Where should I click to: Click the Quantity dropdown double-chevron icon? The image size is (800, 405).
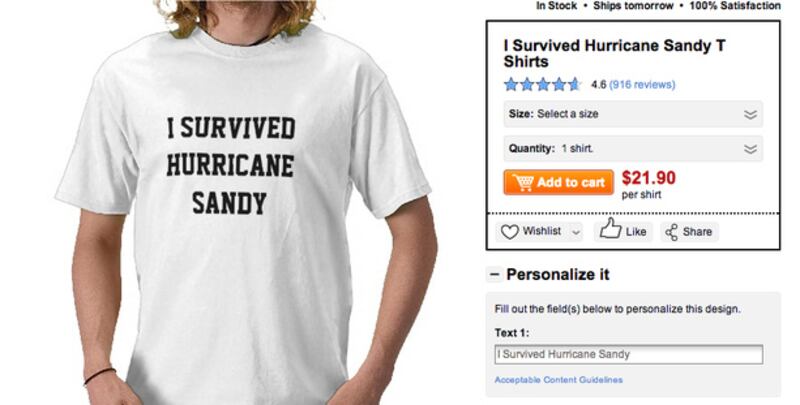click(x=750, y=149)
